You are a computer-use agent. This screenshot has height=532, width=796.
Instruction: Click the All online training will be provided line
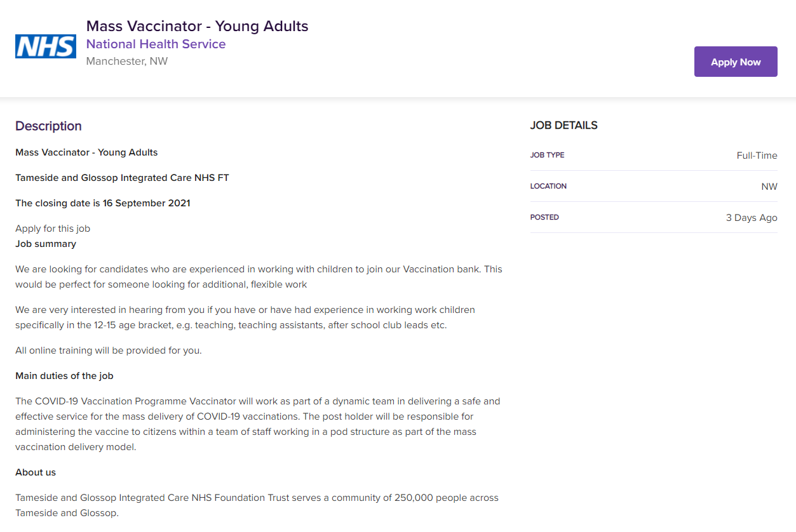click(x=109, y=350)
